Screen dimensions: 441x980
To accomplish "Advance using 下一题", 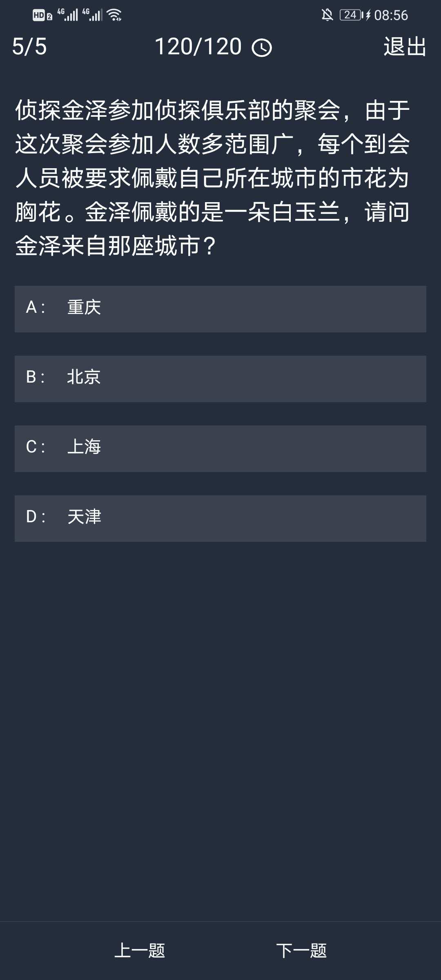I will click(x=301, y=951).
